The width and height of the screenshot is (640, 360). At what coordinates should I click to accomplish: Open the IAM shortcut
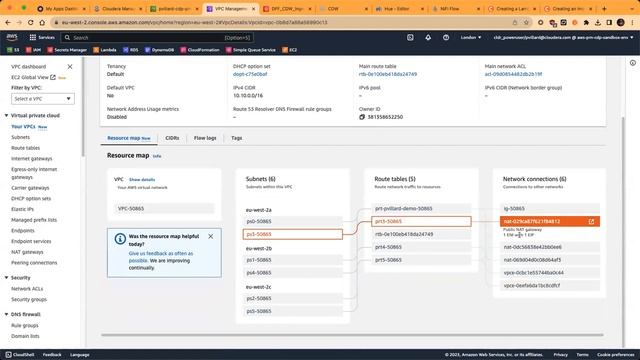(33, 50)
